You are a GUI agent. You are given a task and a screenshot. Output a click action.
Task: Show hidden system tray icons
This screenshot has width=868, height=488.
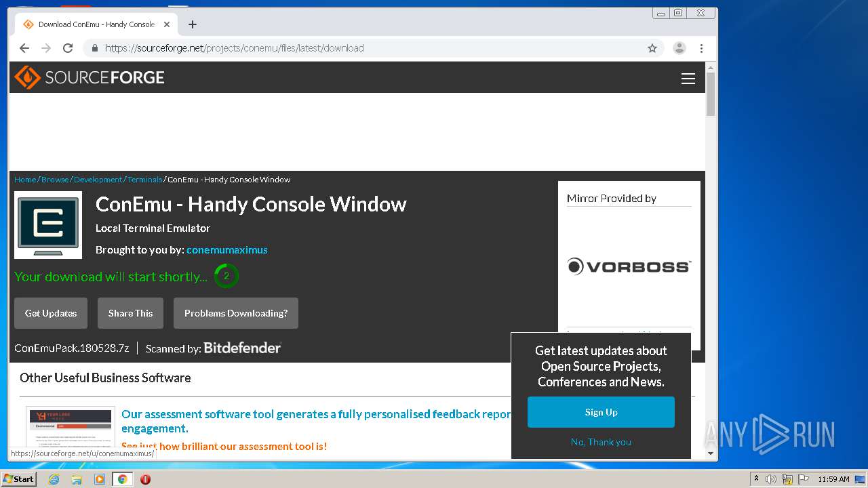point(757,479)
